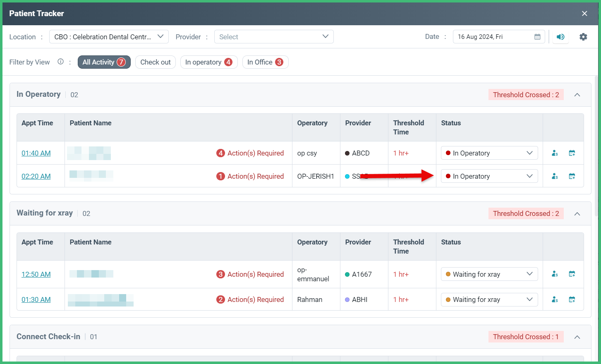The width and height of the screenshot is (601, 364).
Task: Click the 01:30 AM appointment time link
Action: tap(36, 299)
